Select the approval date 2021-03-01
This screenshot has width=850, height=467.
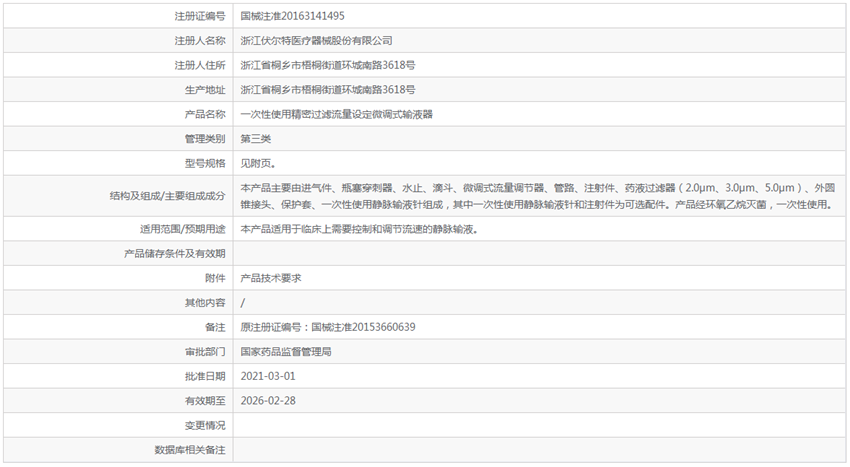pyautogui.click(x=268, y=376)
